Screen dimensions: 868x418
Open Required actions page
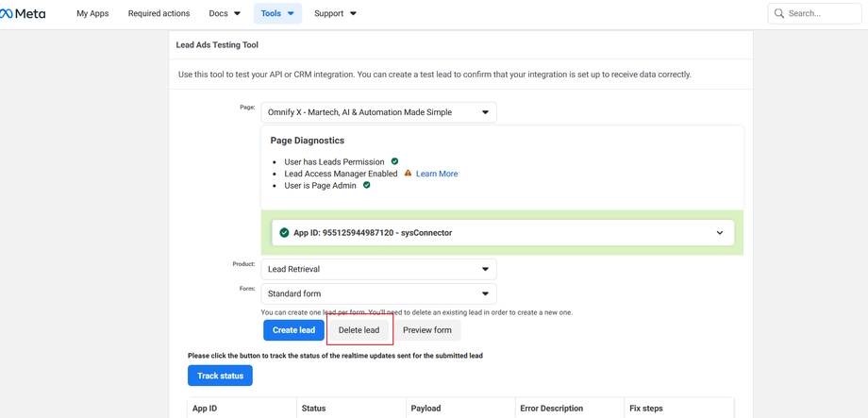tap(159, 14)
